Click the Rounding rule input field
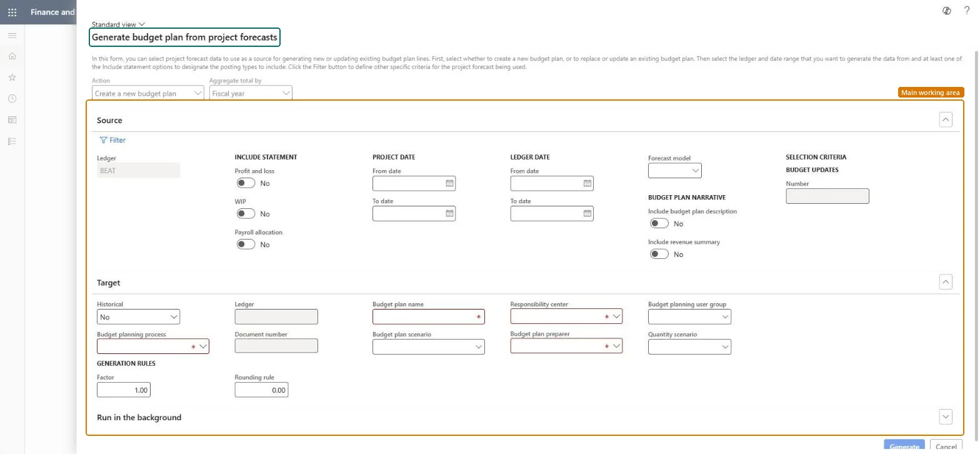Image resolution: width=980 pixels, height=454 pixels. pyautogui.click(x=261, y=390)
